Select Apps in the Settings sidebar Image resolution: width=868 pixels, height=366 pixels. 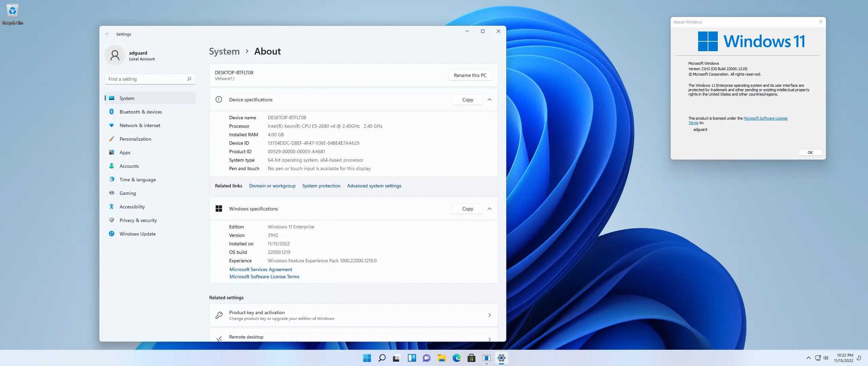tap(124, 152)
